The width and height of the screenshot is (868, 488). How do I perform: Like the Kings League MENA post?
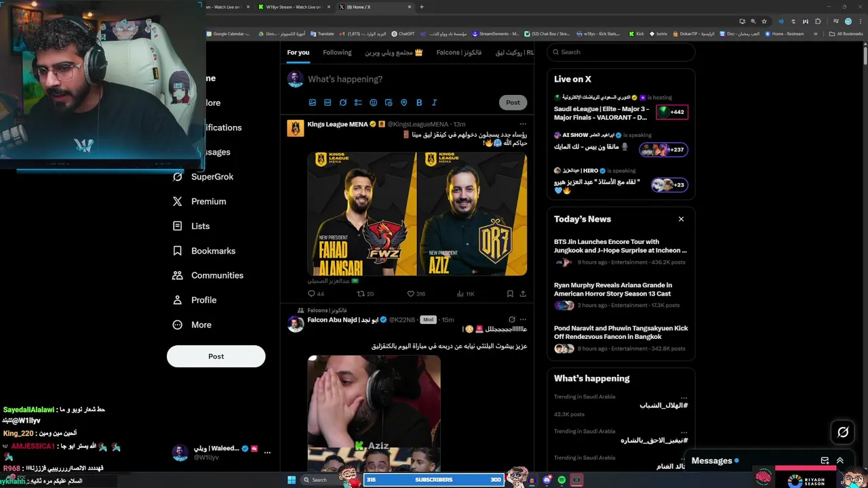click(x=416, y=293)
